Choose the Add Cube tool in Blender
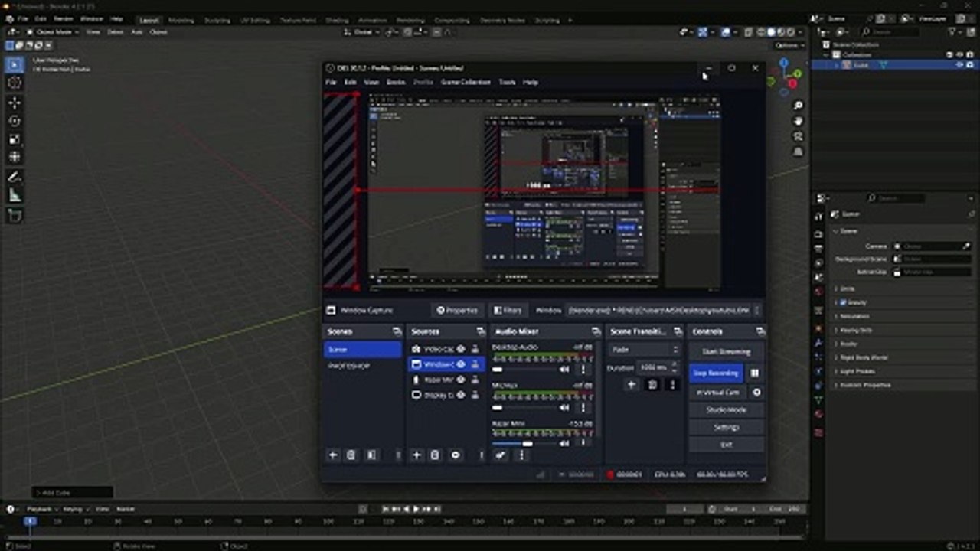The image size is (980, 551). click(14, 216)
